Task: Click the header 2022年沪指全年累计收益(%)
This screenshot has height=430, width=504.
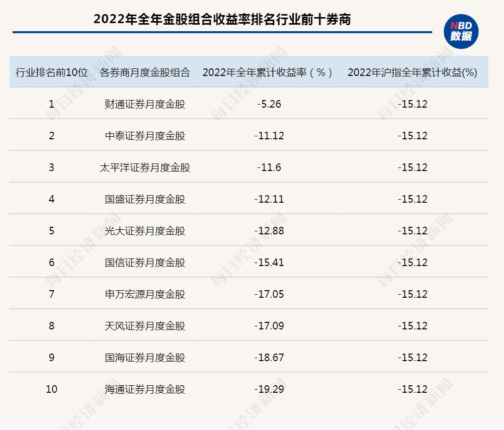Action: tap(412, 72)
